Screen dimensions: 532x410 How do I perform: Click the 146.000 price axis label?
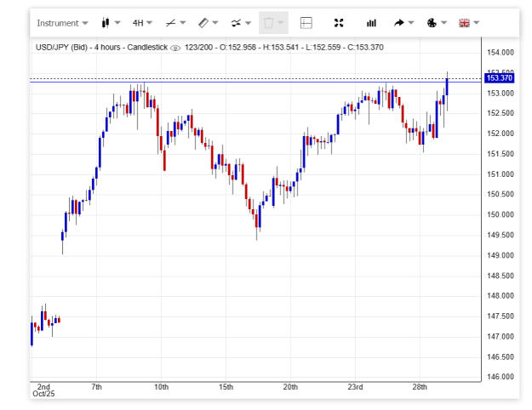point(501,377)
